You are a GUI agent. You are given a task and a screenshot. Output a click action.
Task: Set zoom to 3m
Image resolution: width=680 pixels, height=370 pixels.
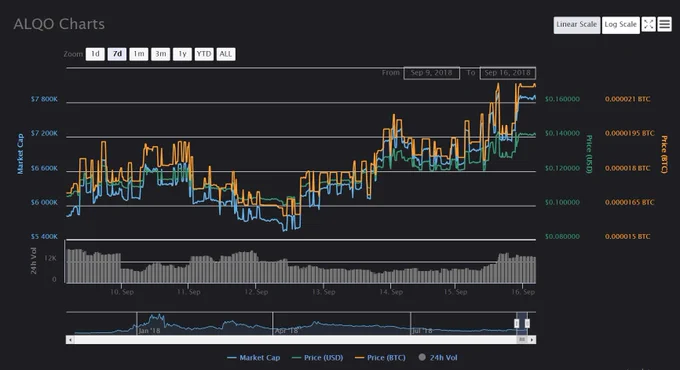click(160, 54)
